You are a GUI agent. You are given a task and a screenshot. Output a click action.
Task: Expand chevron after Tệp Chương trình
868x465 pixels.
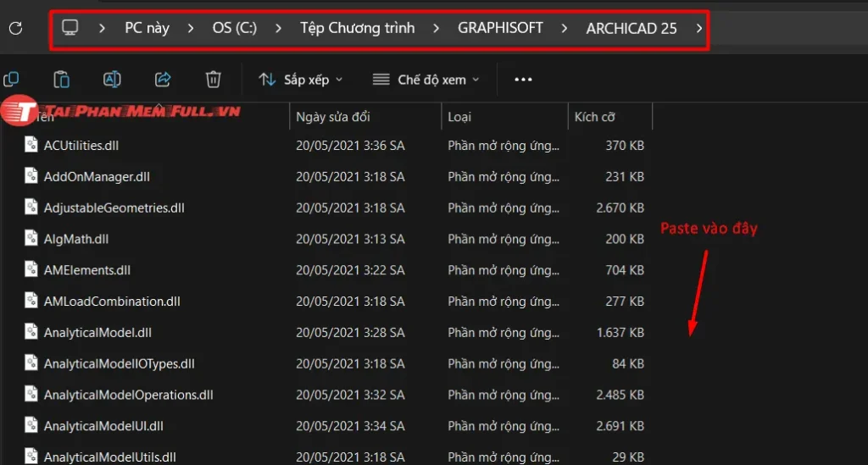[437, 28]
